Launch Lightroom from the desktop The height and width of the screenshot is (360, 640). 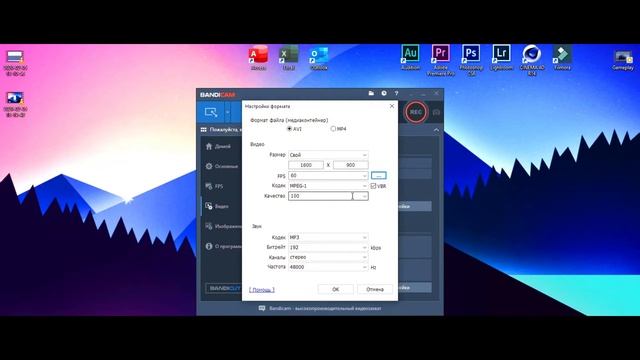pyautogui.click(x=501, y=58)
